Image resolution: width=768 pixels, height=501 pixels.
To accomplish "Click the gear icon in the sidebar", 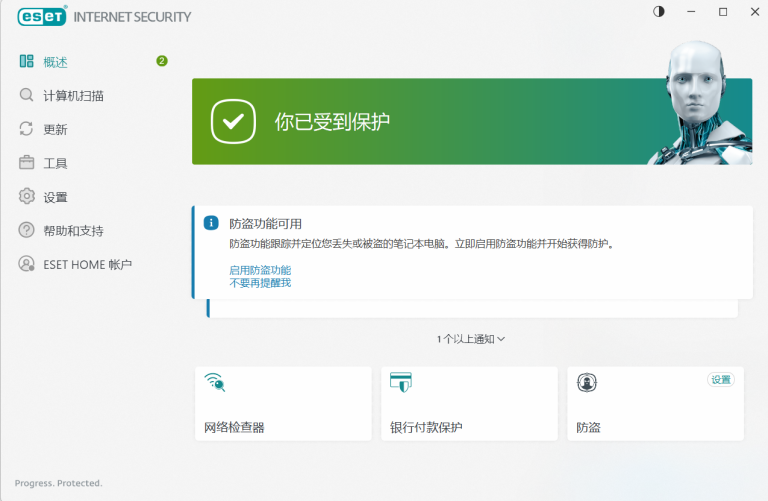I will pos(26,196).
